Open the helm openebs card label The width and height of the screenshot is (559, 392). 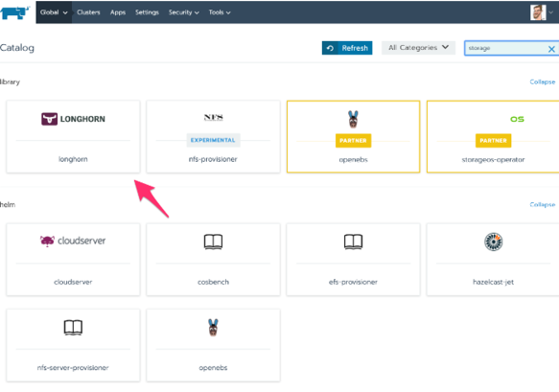[213, 368]
